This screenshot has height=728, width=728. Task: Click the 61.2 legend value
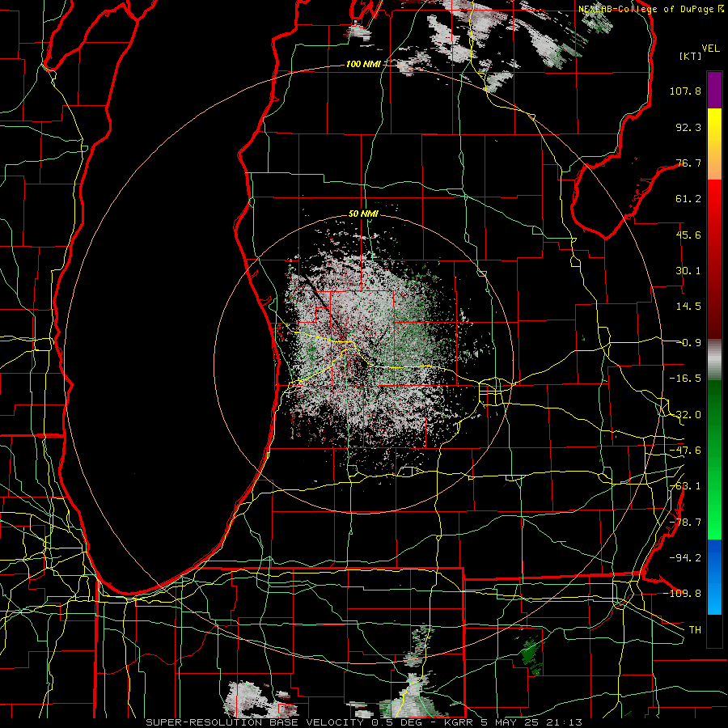(688, 199)
